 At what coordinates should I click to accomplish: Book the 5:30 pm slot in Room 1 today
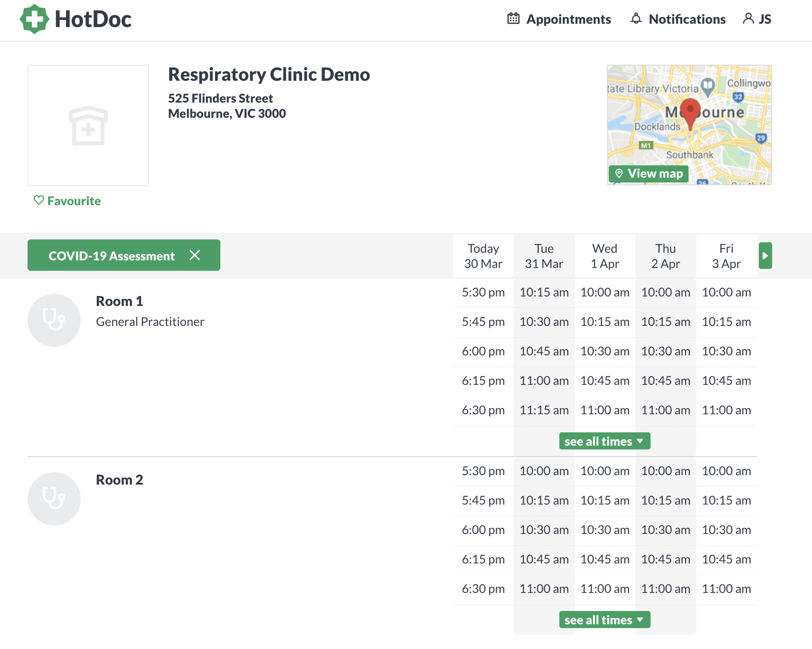[483, 292]
